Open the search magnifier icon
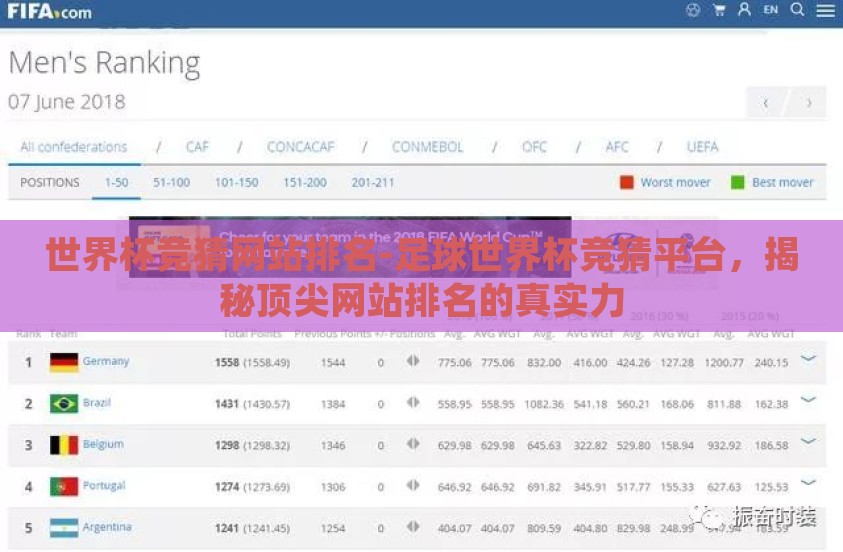 pyautogui.click(x=797, y=10)
